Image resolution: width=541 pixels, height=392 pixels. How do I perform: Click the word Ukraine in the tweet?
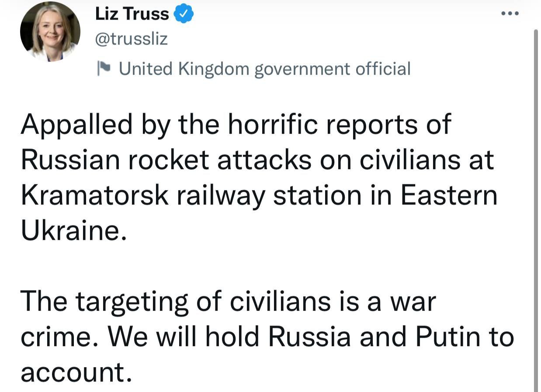coord(70,231)
